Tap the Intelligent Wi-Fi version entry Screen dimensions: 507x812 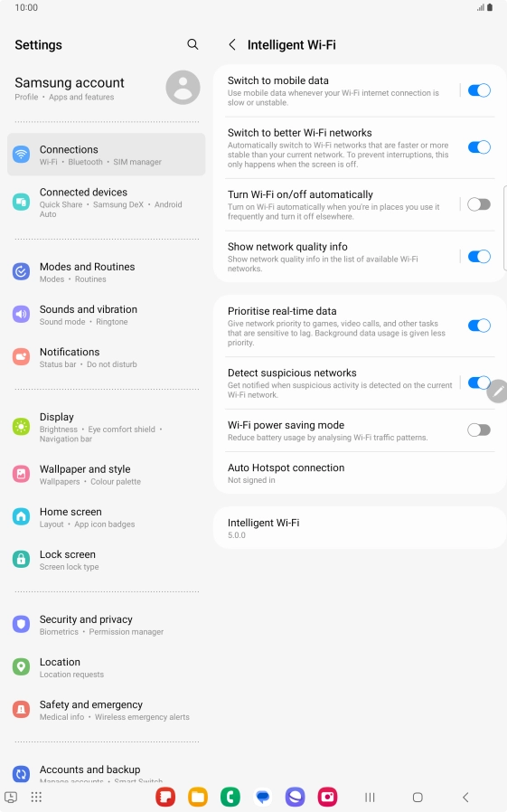click(x=360, y=528)
